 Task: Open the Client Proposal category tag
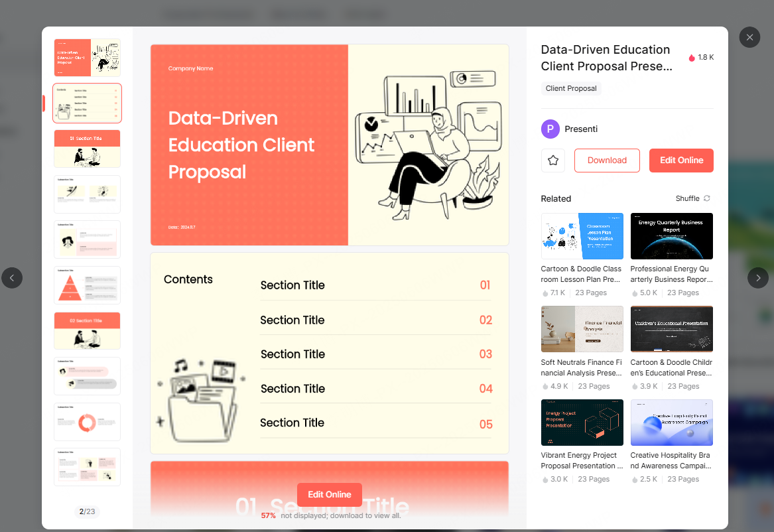[570, 88]
